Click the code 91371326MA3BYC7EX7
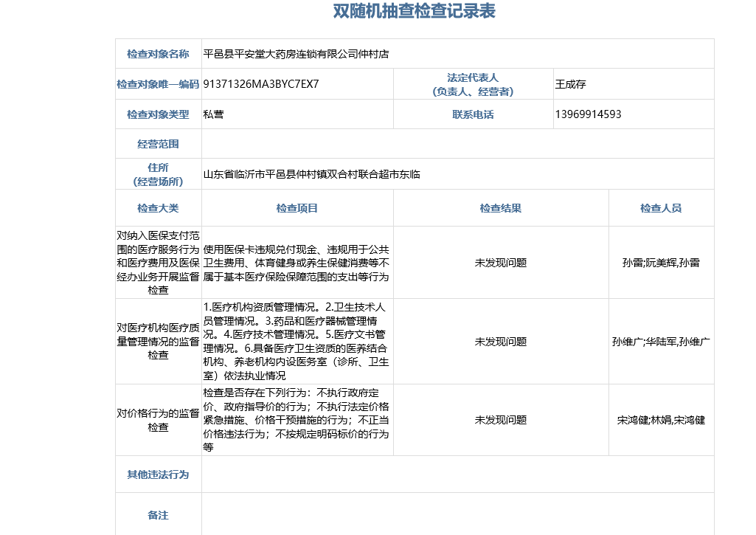 261,84
